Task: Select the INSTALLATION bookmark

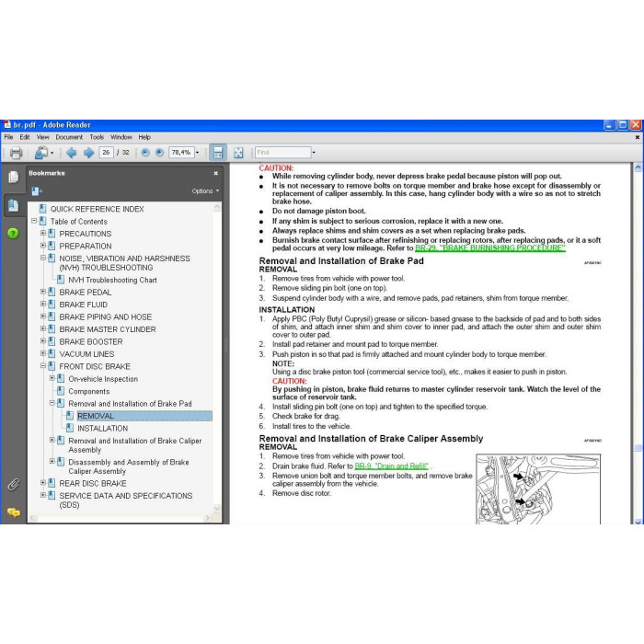Action: [x=103, y=429]
